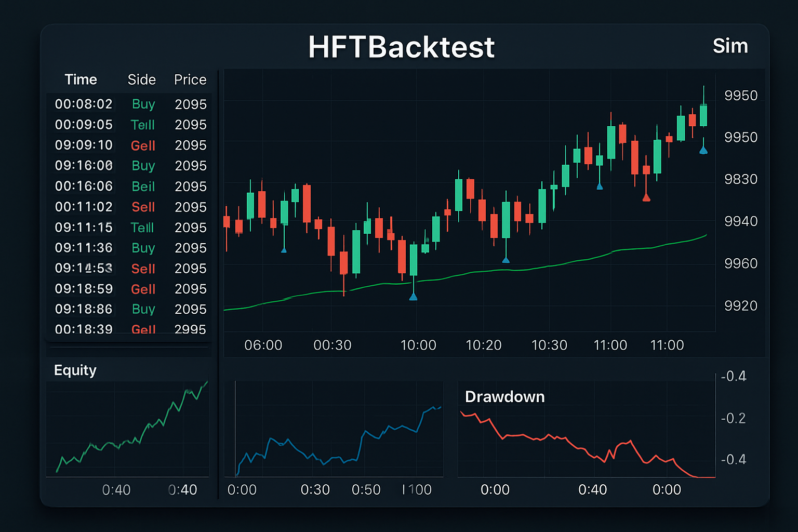Screen dimensions: 798x532
Task: Click the red sell marker near 11:00
Action: tap(646, 198)
